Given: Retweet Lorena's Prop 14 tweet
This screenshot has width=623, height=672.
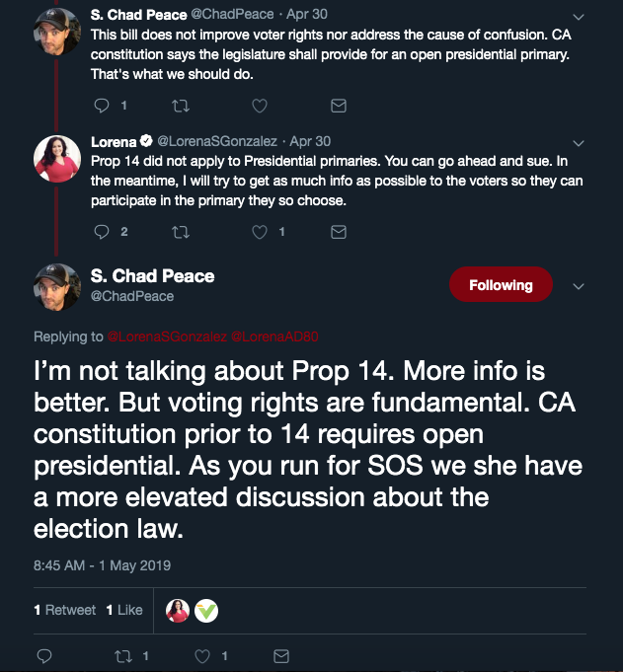Looking at the screenshot, I should tap(181, 232).
